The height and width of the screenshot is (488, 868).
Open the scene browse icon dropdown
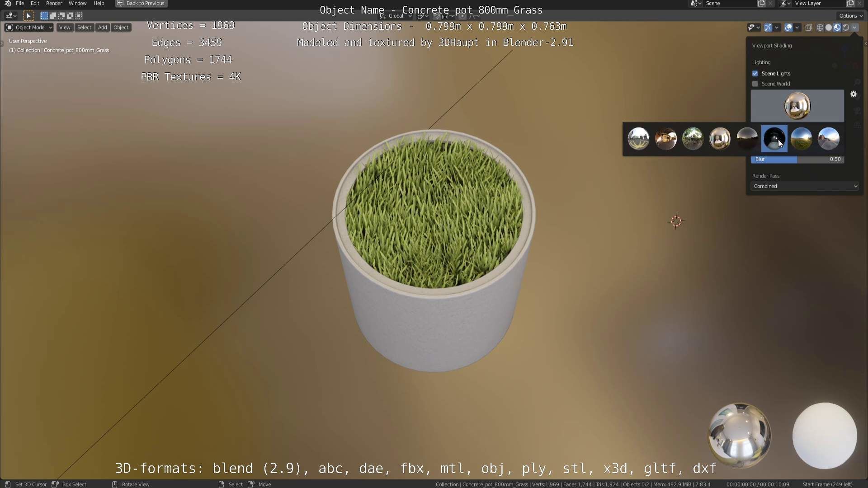[696, 3]
